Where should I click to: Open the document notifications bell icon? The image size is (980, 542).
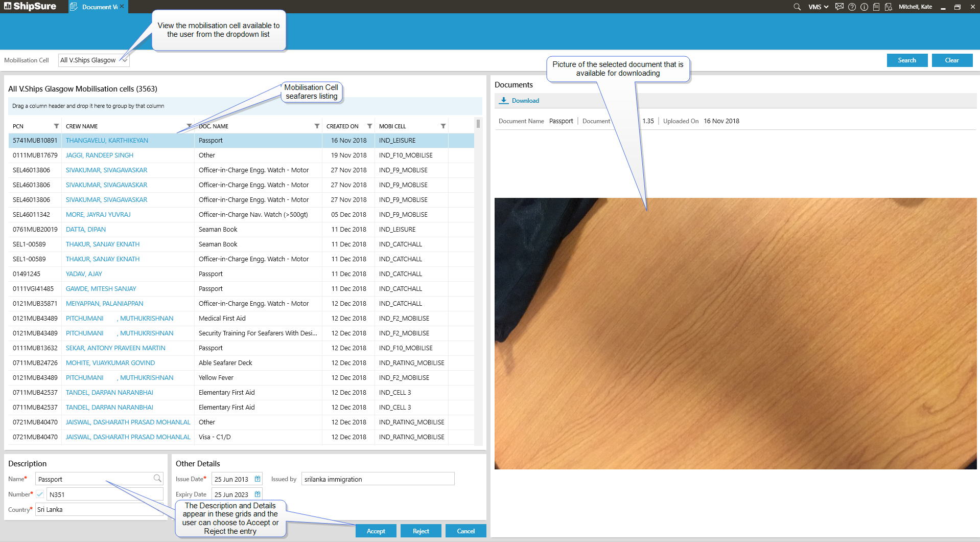(x=889, y=7)
